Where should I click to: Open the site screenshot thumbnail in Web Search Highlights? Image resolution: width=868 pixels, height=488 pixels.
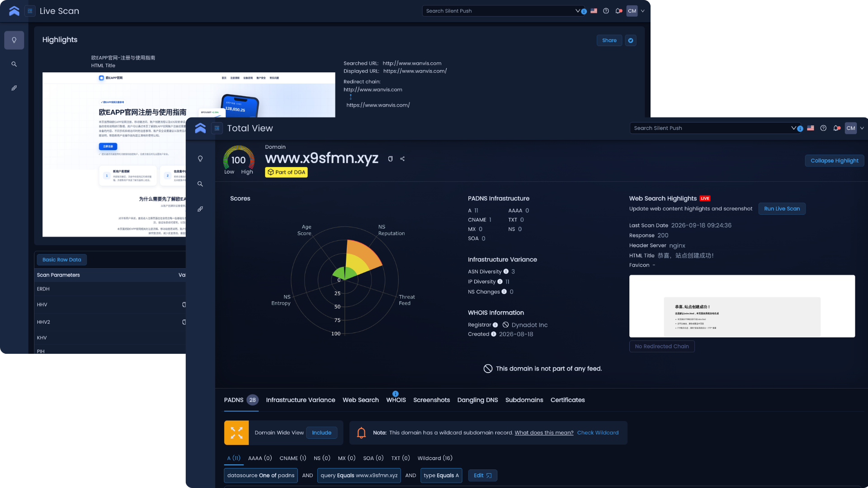(742, 306)
